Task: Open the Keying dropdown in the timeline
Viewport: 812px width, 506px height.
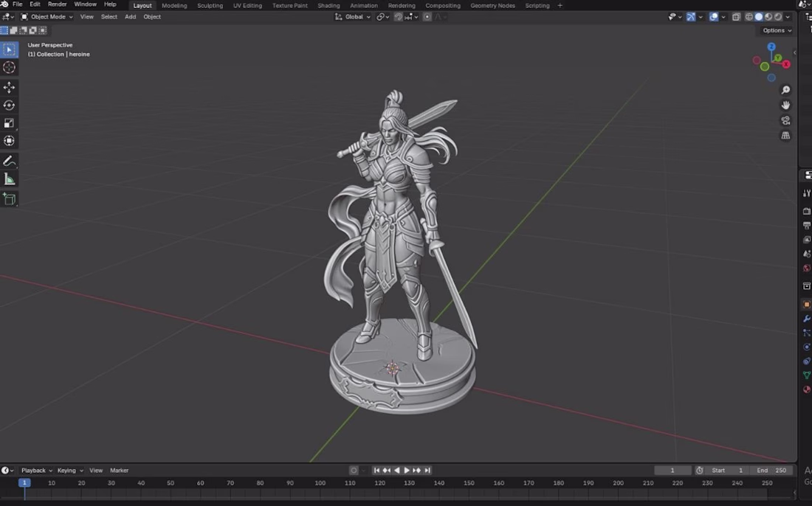Action: pos(70,471)
